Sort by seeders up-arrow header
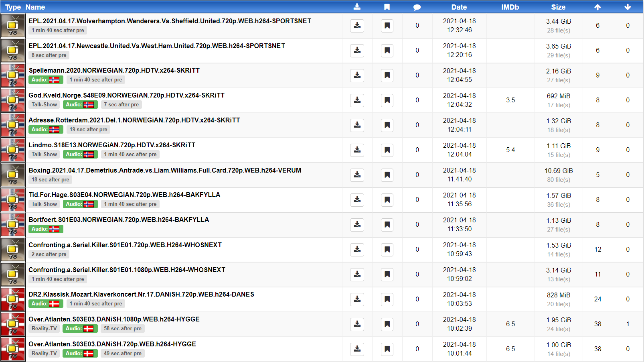Screen dimensions: 644x362 click(597, 7)
